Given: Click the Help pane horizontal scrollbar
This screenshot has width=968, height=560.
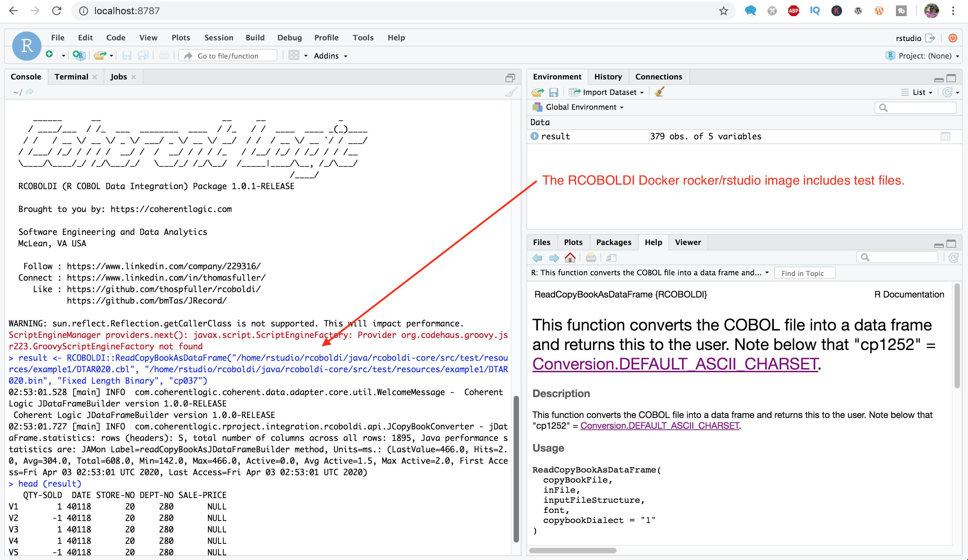Looking at the screenshot, I should coord(572,550).
